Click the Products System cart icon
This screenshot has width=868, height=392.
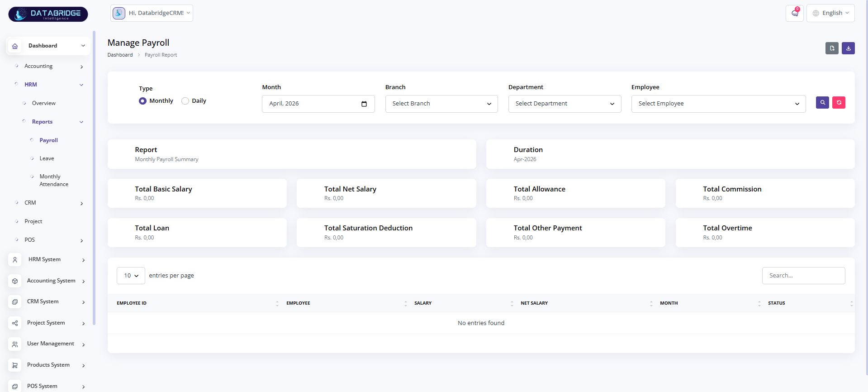coord(15,365)
